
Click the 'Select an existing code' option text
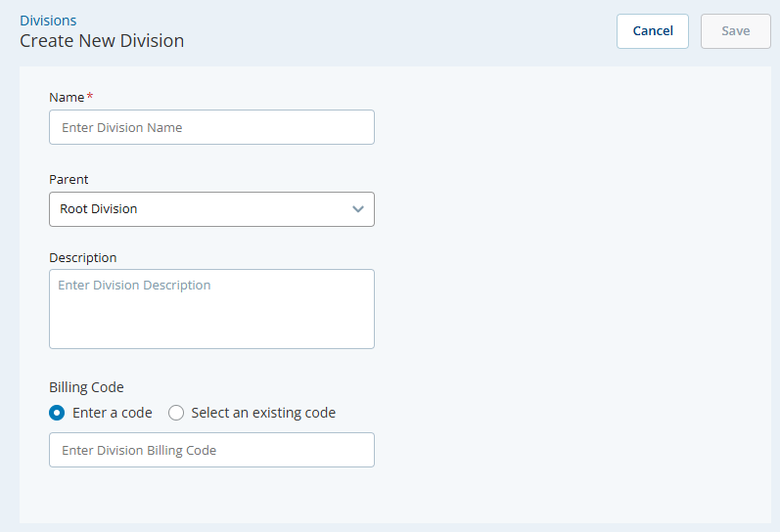(x=263, y=413)
